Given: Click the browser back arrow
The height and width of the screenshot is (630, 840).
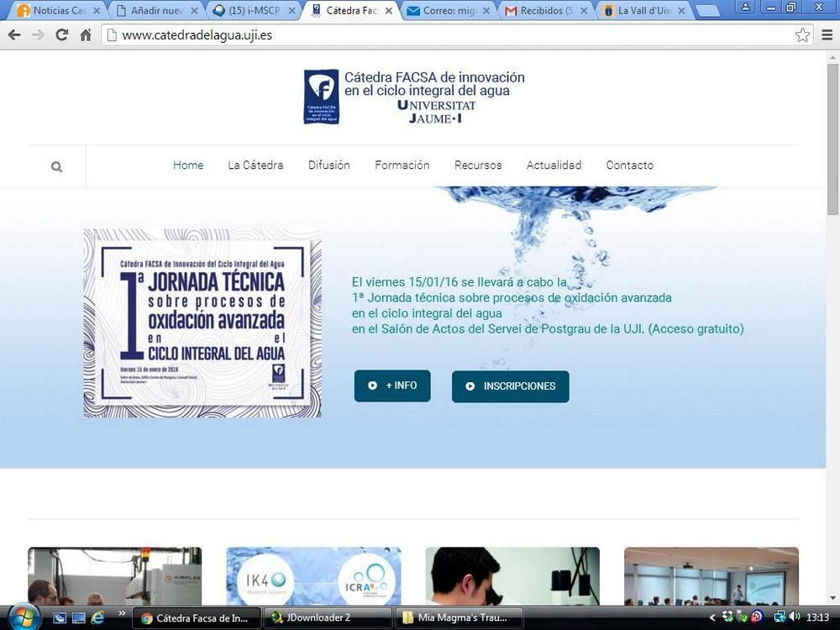Looking at the screenshot, I should point(14,35).
